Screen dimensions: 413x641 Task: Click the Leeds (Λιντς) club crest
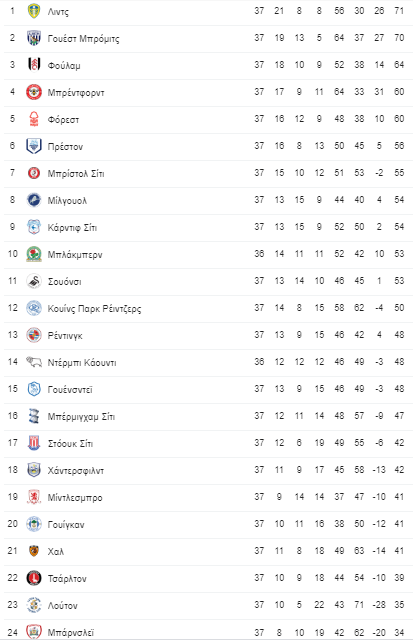click(34, 11)
